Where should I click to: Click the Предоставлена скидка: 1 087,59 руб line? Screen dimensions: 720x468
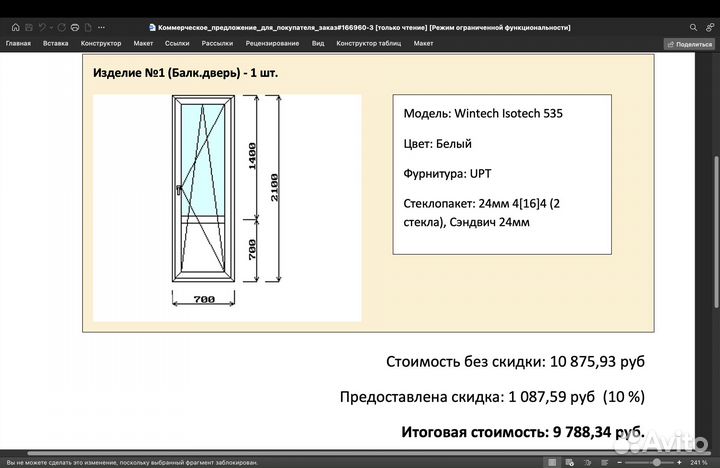pos(492,396)
